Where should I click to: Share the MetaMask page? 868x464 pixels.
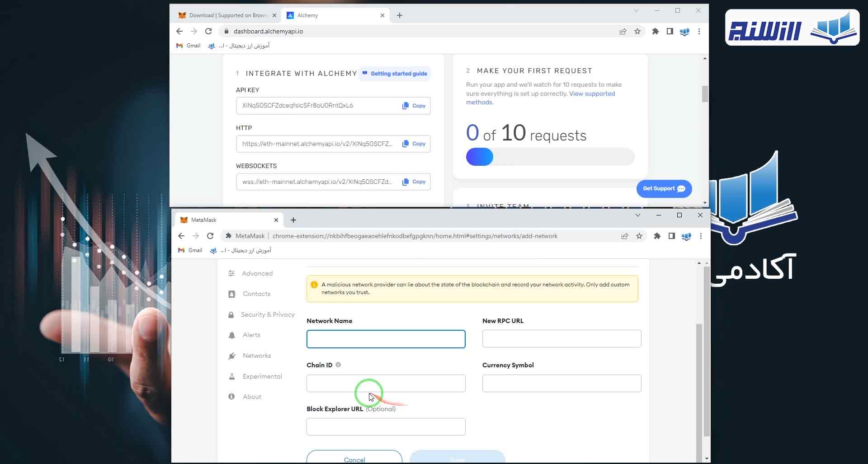coord(625,236)
